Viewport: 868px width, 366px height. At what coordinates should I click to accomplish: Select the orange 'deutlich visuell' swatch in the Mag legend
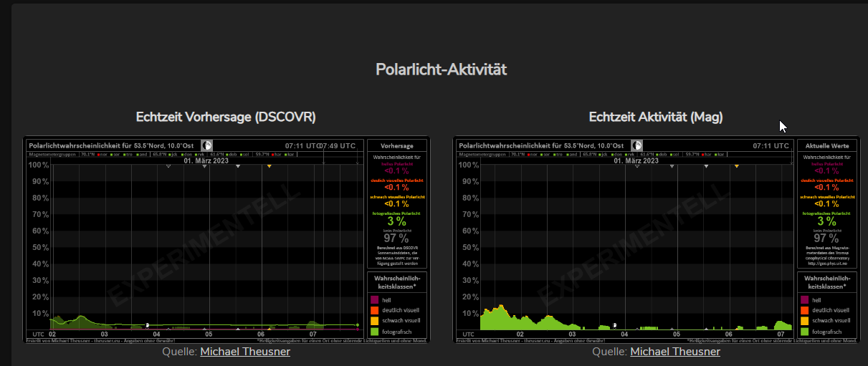(x=804, y=310)
